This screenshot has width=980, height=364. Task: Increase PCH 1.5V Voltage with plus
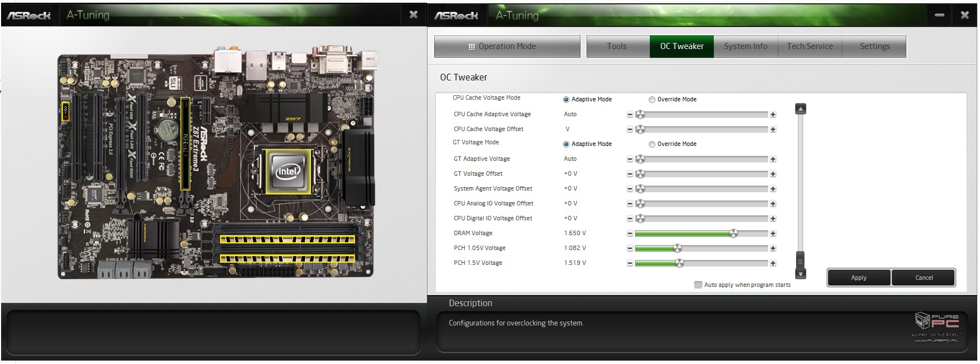tap(773, 263)
